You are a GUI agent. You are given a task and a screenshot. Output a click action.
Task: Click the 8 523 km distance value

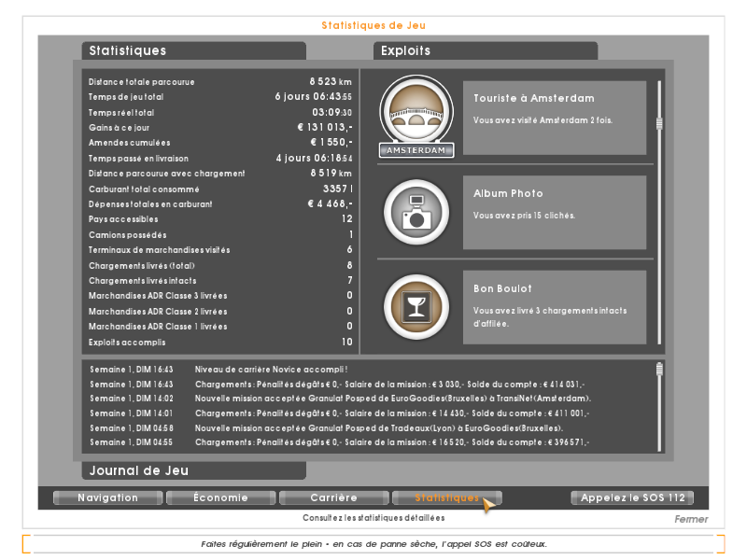click(x=331, y=81)
